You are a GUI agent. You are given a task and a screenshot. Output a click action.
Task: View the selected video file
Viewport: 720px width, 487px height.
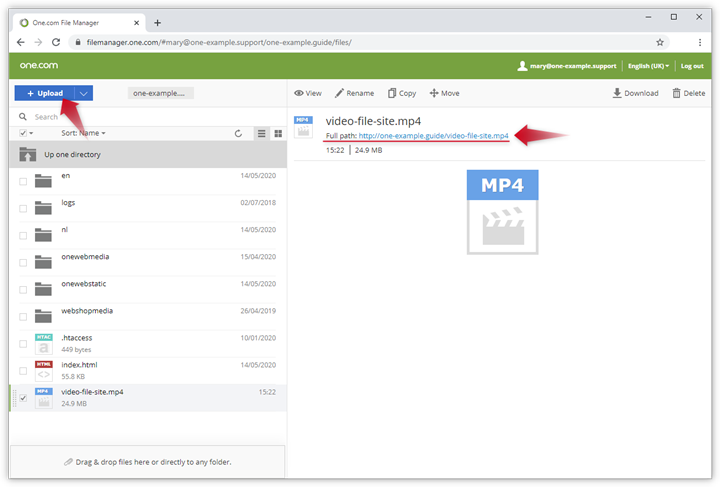point(308,93)
